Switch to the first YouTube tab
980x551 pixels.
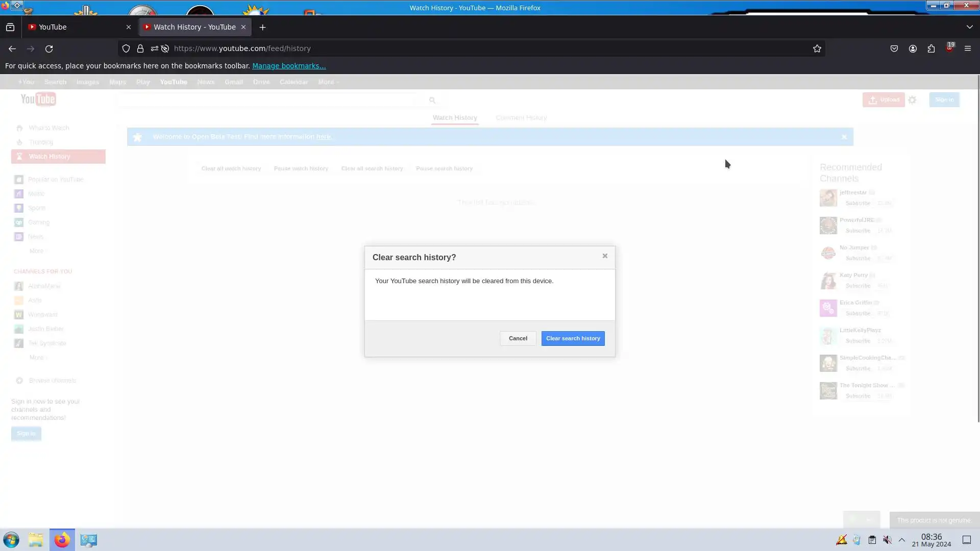pyautogui.click(x=77, y=27)
